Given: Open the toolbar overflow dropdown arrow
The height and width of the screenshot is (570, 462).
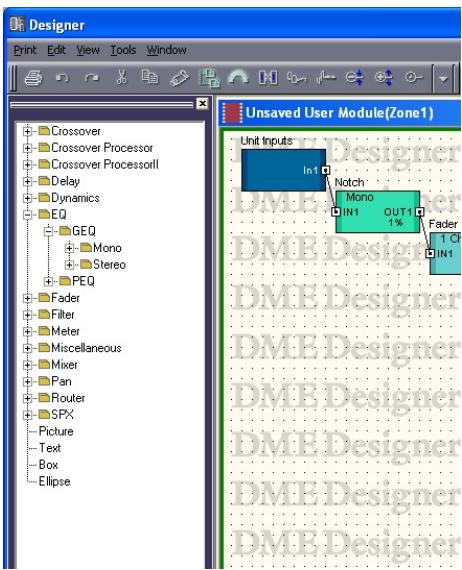Looking at the screenshot, I should (443, 78).
